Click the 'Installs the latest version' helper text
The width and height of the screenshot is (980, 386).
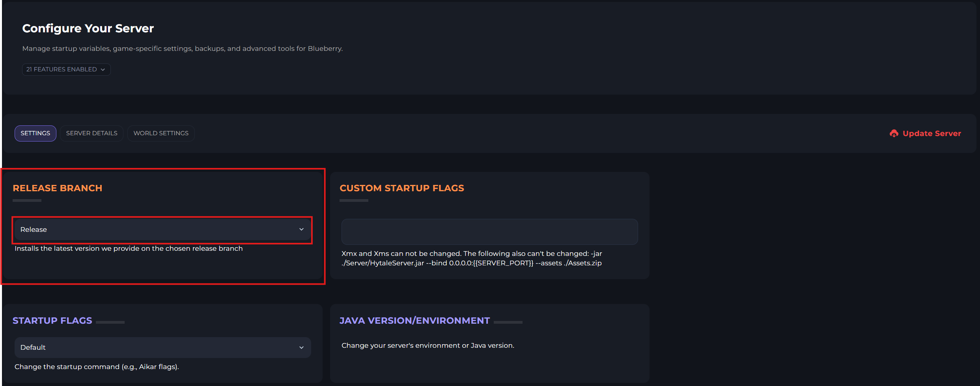pos(129,248)
